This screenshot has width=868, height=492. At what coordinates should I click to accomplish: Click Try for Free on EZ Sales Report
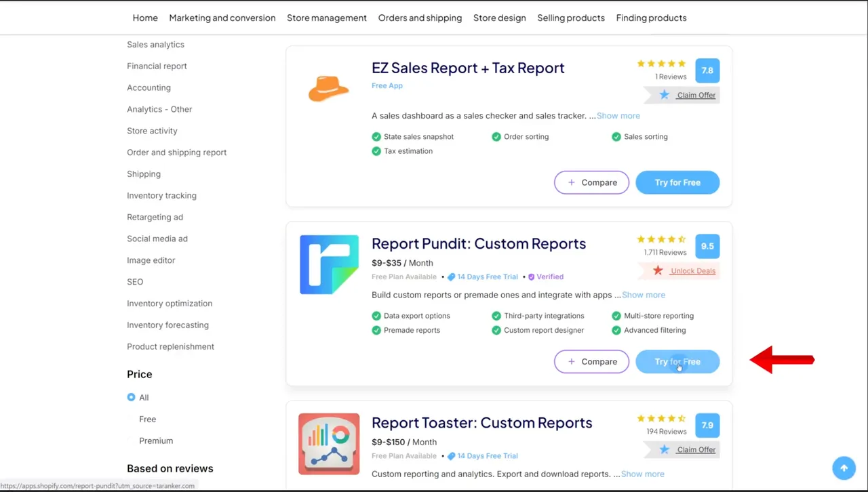[x=677, y=182]
